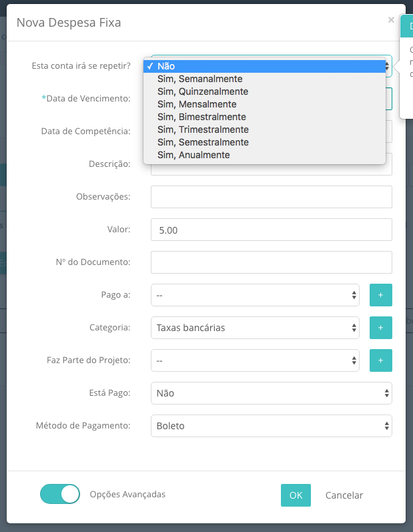Select the checked Não option

tap(264, 66)
